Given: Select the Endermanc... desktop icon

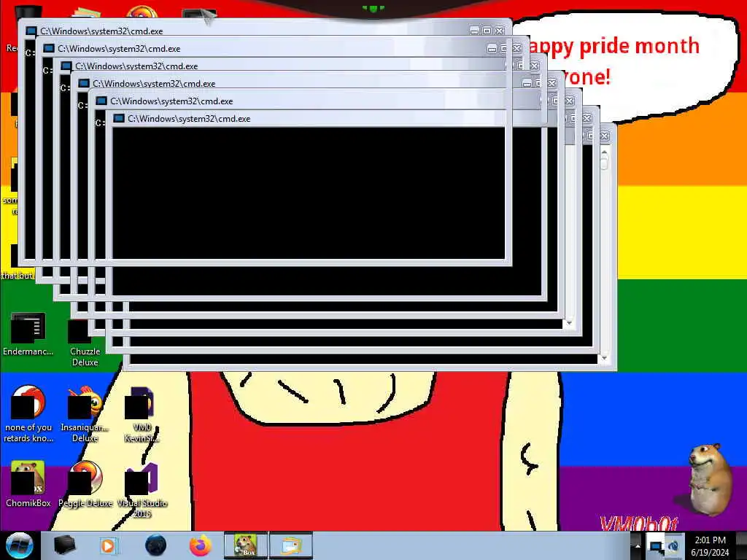Looking at the screenshot, I should pos(28,334).
